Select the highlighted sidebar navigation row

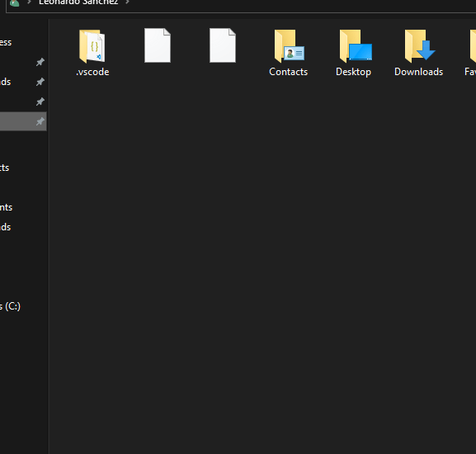tap(23, 121)
